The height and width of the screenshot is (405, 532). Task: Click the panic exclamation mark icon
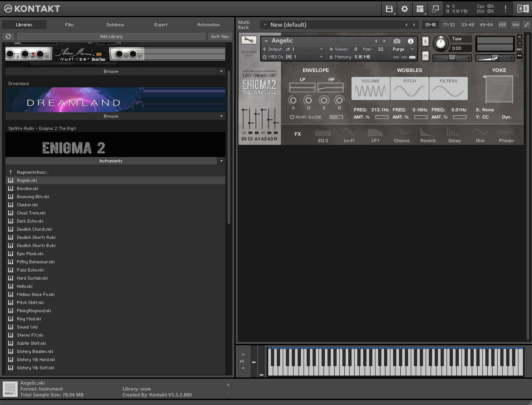click(505, 9)
